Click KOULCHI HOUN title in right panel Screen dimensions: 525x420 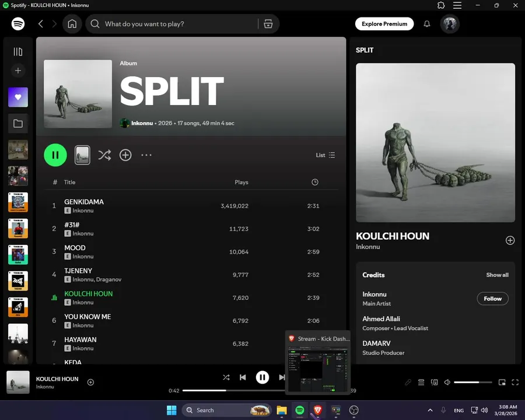(393, 236)
